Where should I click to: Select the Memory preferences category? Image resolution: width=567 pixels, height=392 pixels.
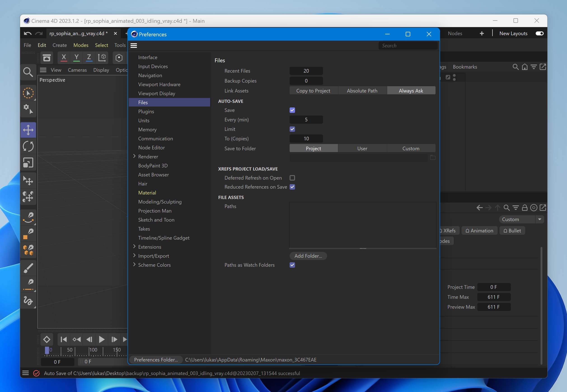pyautogui.click(x=147, y=130)
